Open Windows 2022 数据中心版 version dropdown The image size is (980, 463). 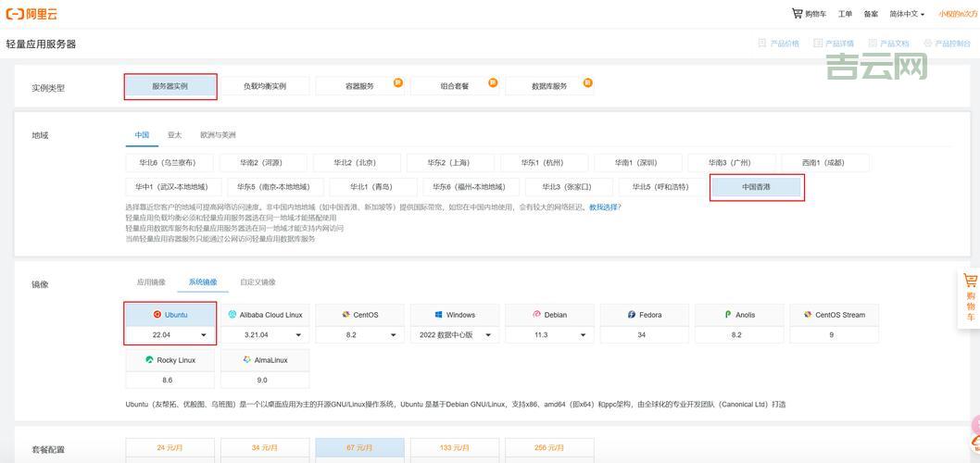point(455,335)
